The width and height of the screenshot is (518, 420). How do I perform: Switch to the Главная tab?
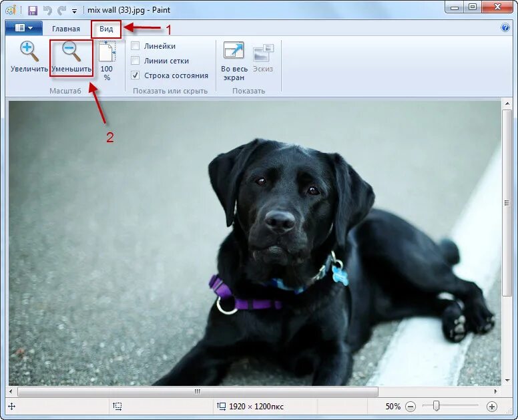click(66, 29)
